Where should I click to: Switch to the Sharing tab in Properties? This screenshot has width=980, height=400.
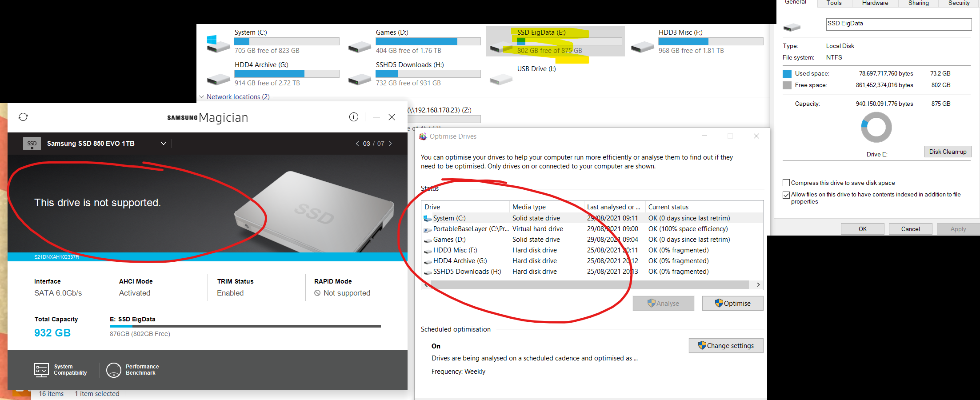point(919,3)
